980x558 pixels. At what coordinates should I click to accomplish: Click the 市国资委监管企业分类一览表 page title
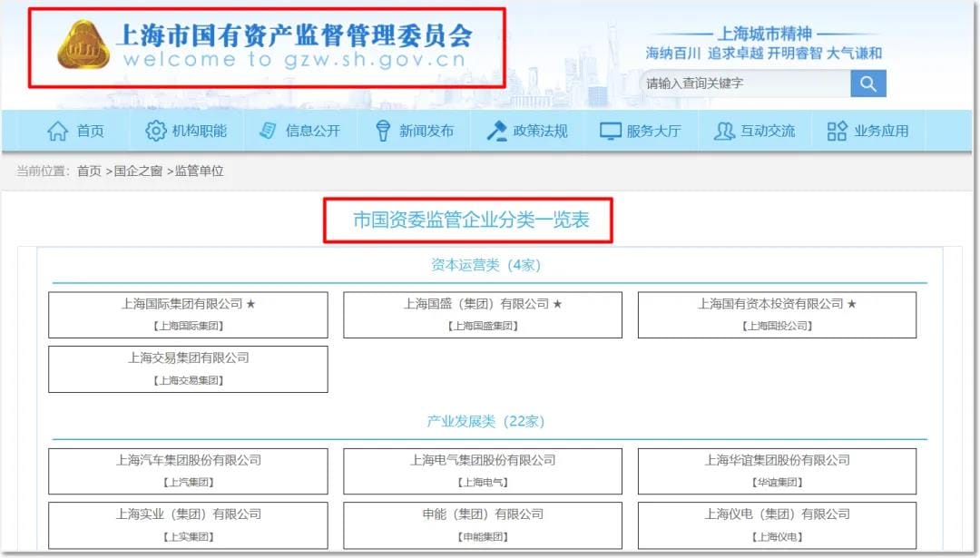(x=471, y=220)
